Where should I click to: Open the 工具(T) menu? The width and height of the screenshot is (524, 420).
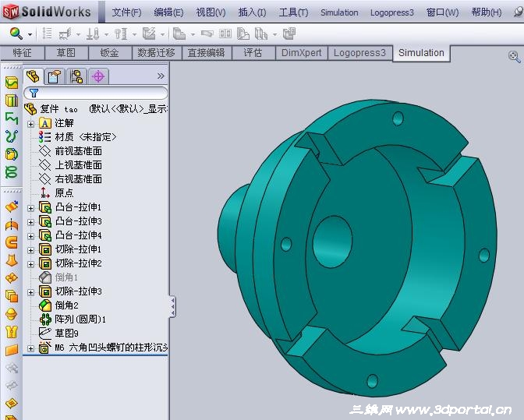(x=293, y=12)
